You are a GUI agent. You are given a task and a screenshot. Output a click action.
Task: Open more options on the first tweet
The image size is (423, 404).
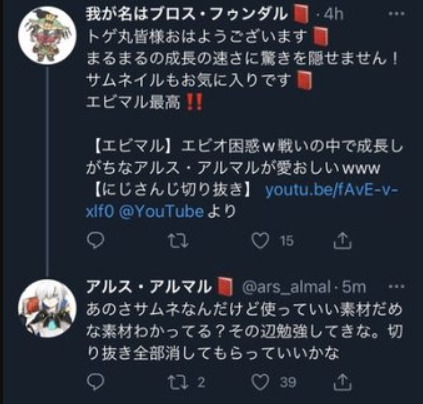point(397,14)
